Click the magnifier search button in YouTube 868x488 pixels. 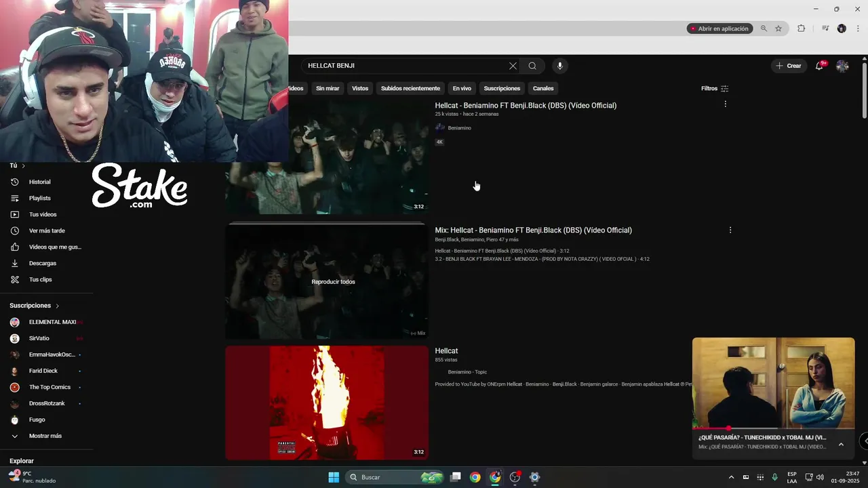pos(532,66)
